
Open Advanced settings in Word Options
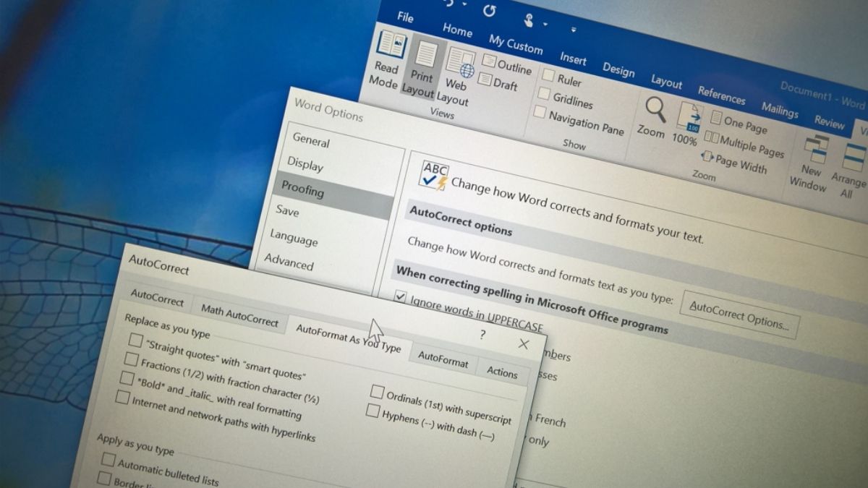(289, 261)
